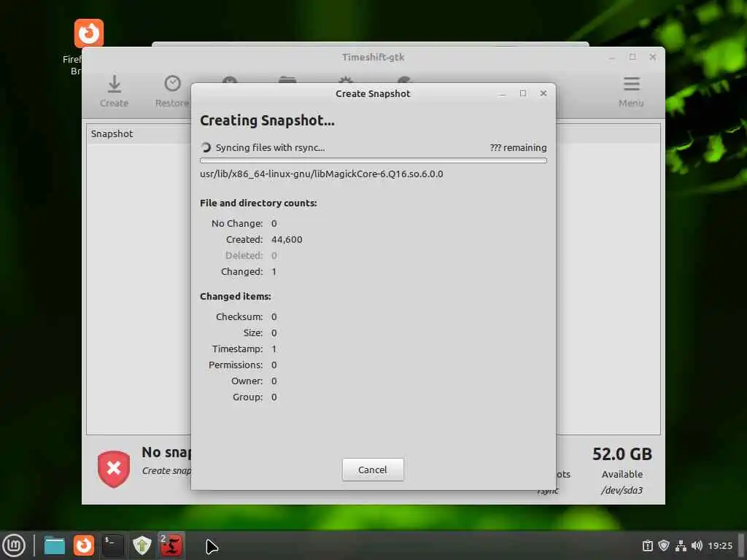Click the red shield status icon
The width and height of the screenshot is (747, 560).
coord(114,469)
